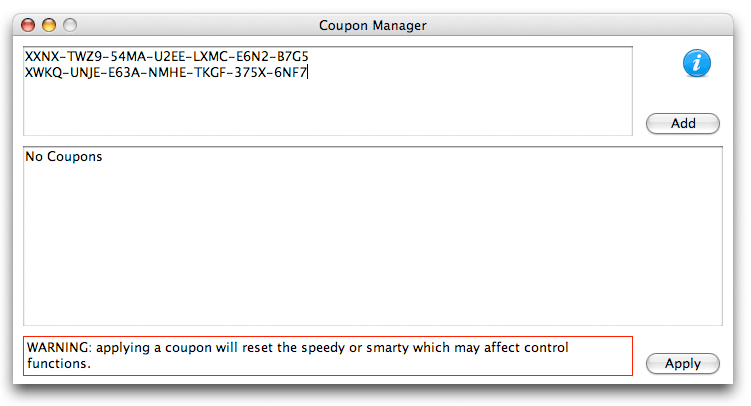Place cursor on 6NF7 code ending
The image size is (751, 406).
(x=290, y=73)
